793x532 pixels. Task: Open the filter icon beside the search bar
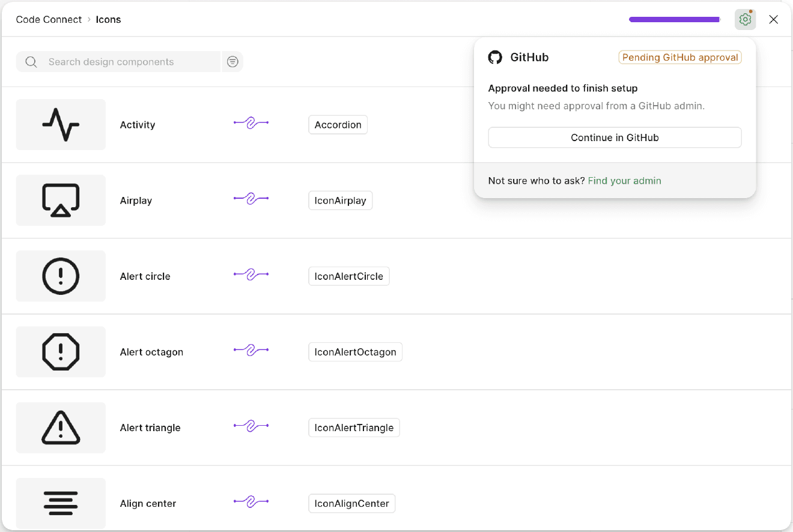pyautogui.click(x=232, y=61)
